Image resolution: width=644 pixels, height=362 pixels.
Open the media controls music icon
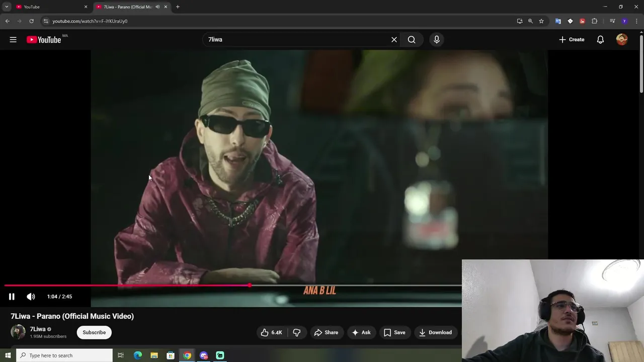[x=612, y=21]
